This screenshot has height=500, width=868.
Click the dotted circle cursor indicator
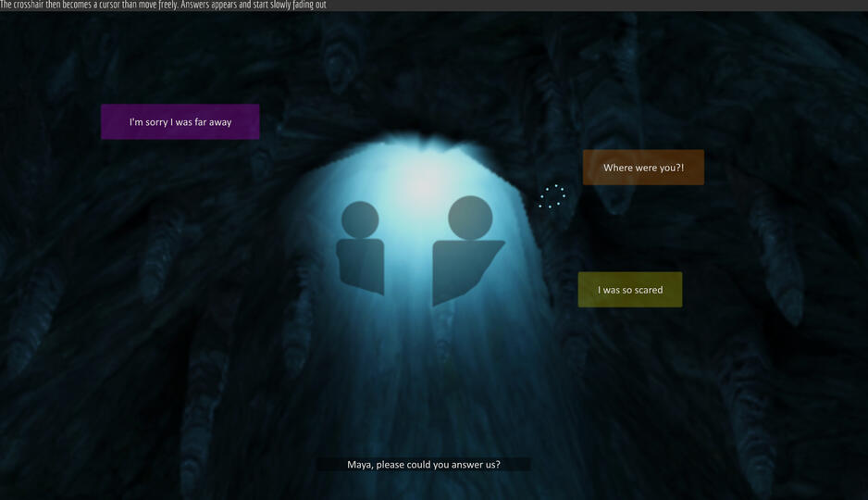click(x=552, y=196)
